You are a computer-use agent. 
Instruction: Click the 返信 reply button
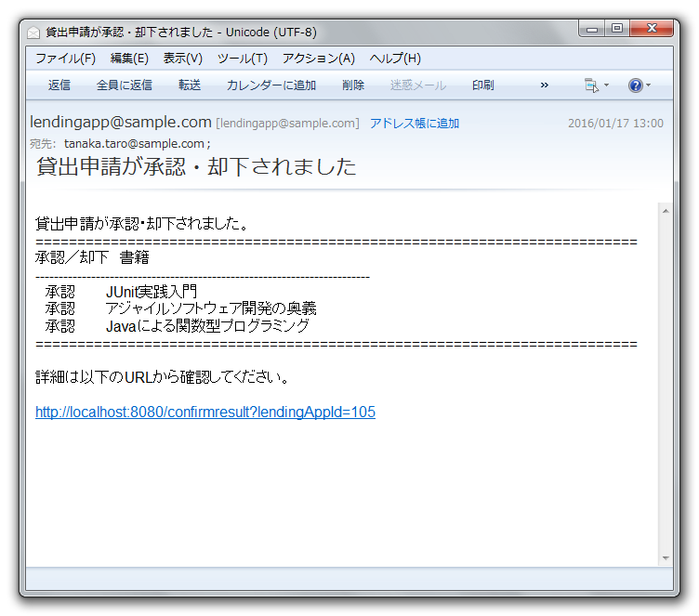tap(59, 85)
